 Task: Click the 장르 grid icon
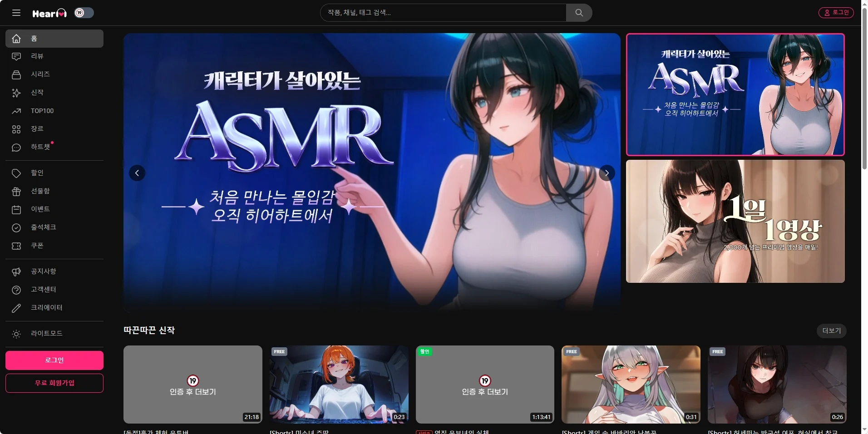pos(16,129)
